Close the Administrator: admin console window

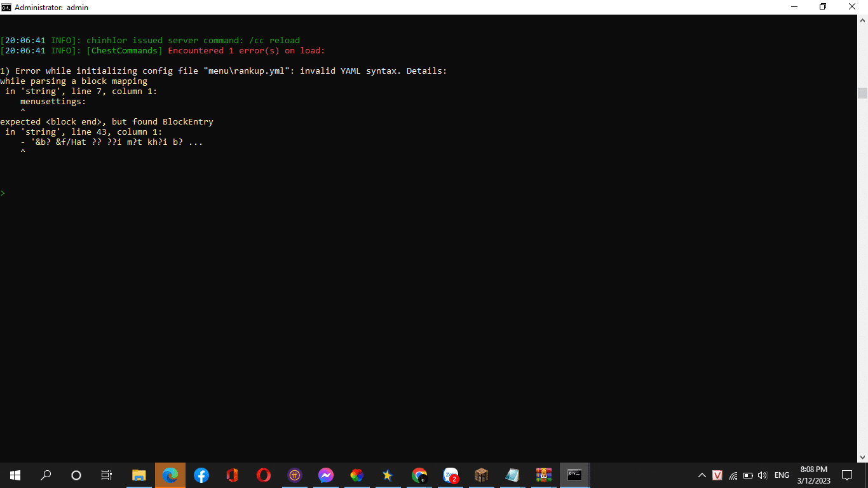[x=853, y=7]
